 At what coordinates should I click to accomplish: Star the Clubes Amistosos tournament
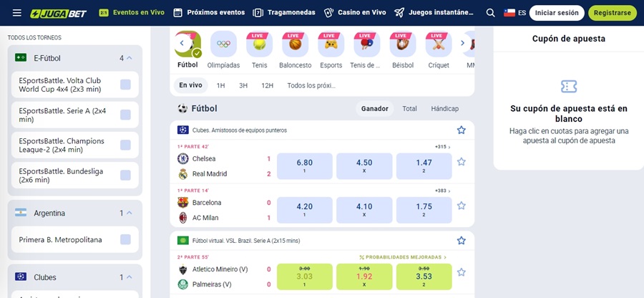[x=462, y=130]
